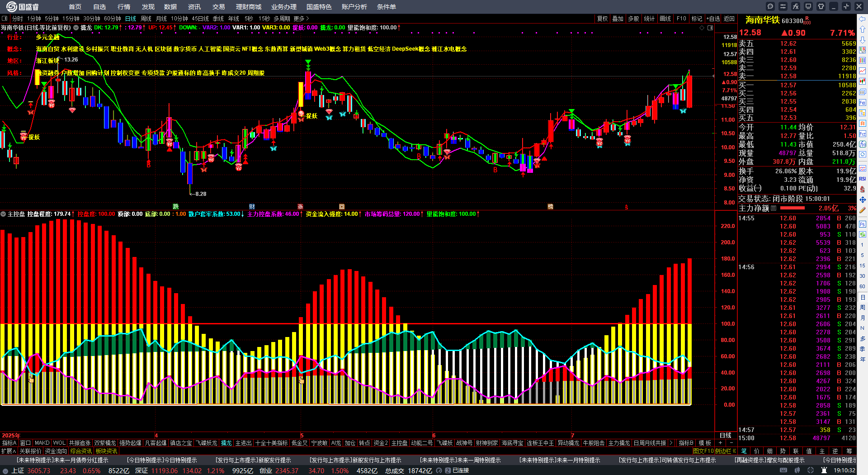Viewport: 868px width, 475px height.
Task: Zoom in chart with + button
Action: [720, 443]
